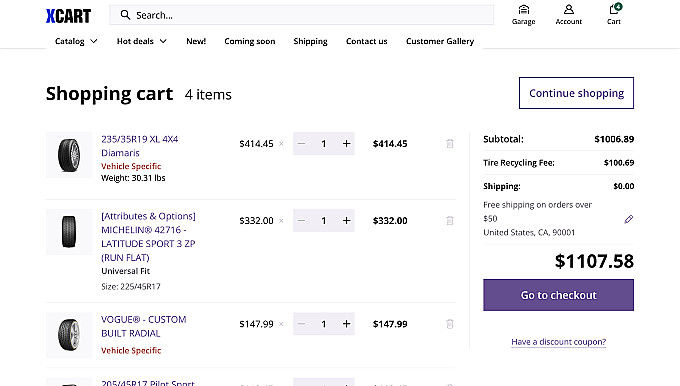Open the Garage icon in header
The image size is (680, 386).
523,15
